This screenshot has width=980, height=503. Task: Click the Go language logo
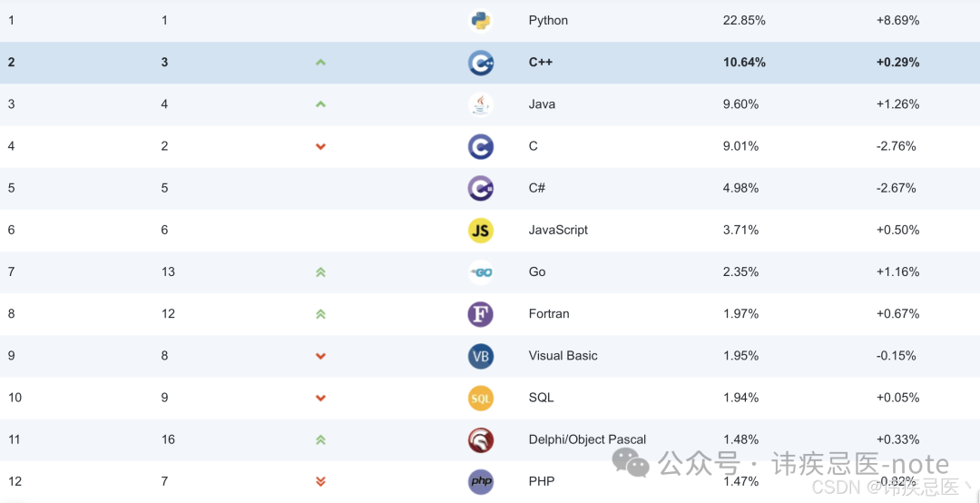point(481,272)
